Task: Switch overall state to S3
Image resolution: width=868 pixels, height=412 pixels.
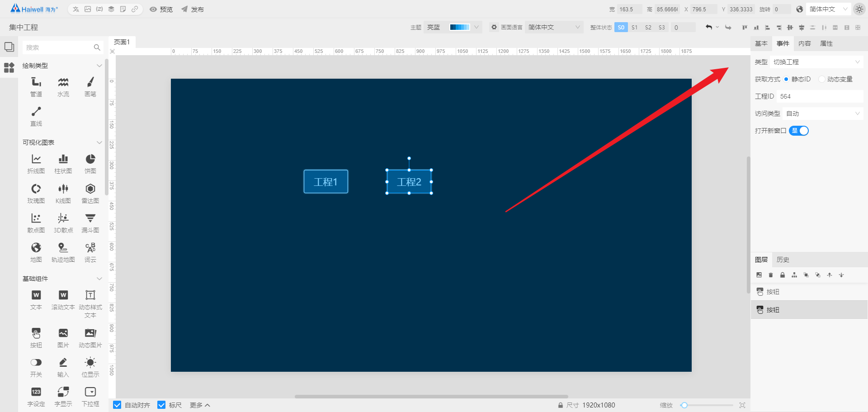Action: 662,28
